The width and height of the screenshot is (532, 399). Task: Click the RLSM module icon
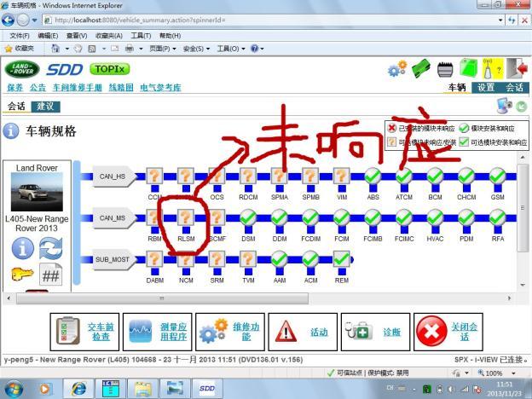click(186, 219)
